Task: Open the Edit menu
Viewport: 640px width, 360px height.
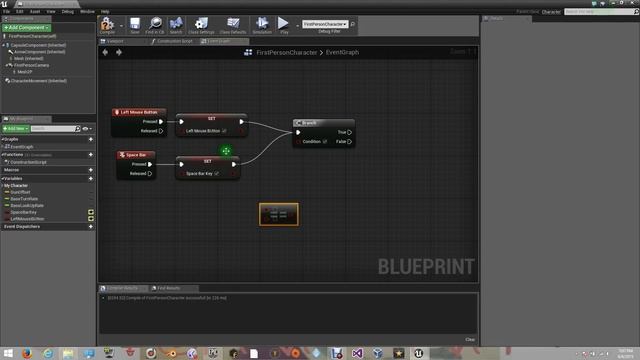Action: point(20,11)
